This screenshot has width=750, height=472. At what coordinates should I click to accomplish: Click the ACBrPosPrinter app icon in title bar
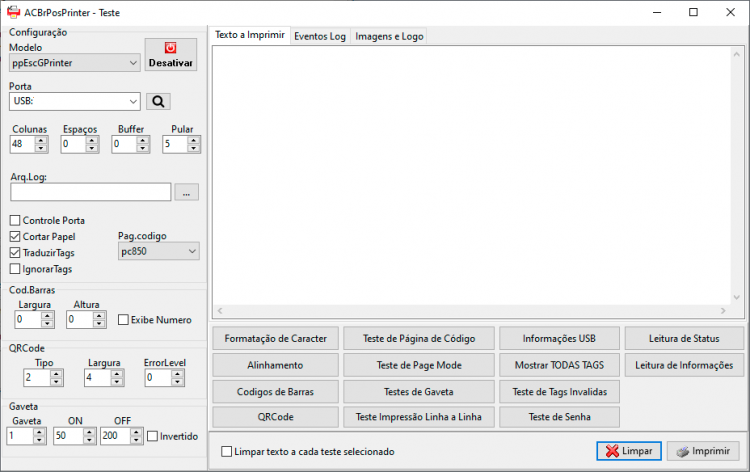(13, 12)
